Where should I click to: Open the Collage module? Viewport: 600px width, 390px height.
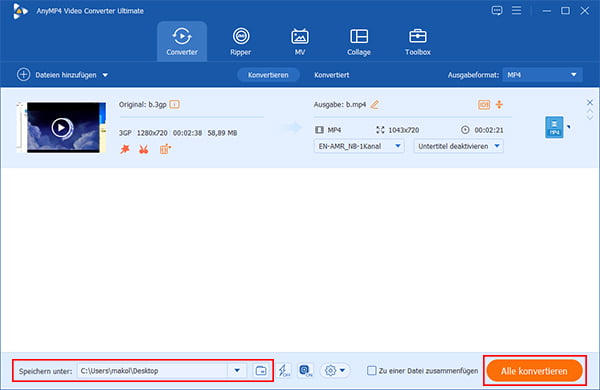pyautogui.click(x=359, y=42)
